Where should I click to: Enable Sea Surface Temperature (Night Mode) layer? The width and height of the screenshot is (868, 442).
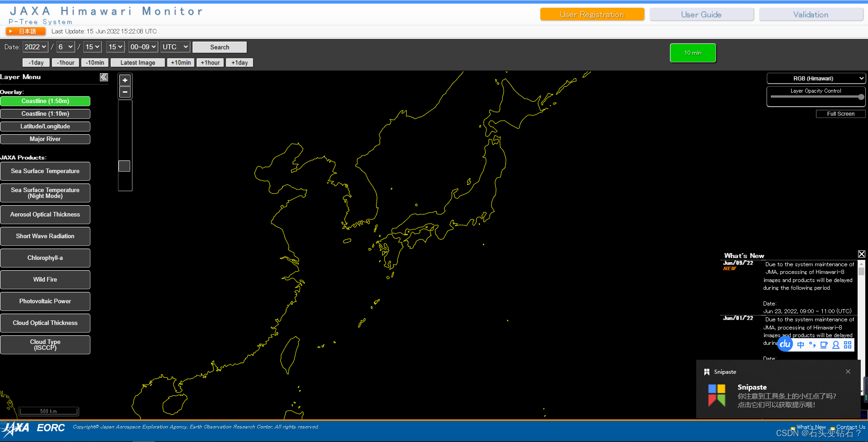(x=45, y=193)
